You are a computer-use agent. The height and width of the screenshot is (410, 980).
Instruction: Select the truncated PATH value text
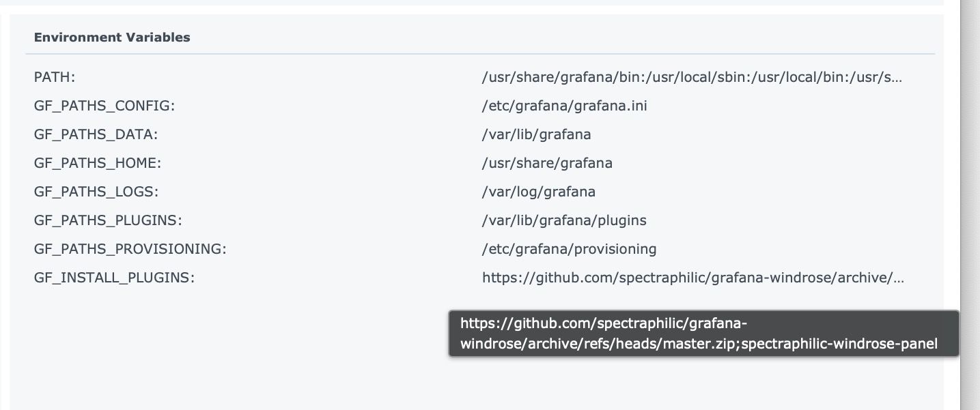point(692,78)
